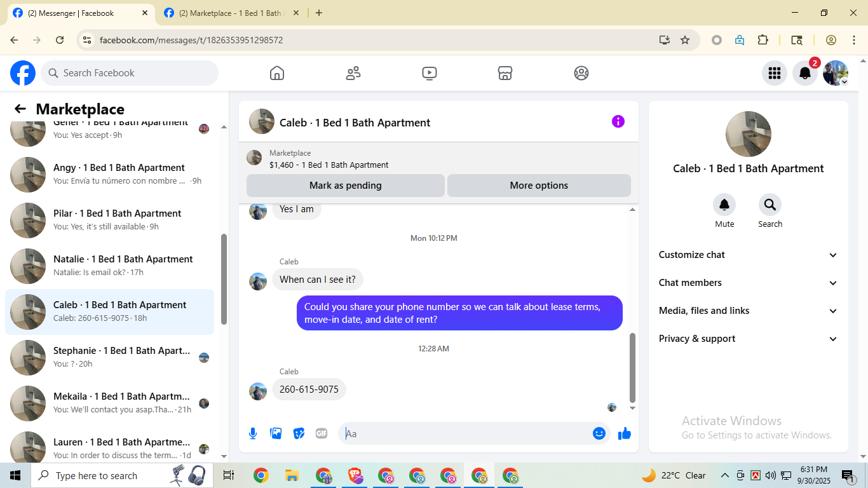Choose a GIF to send

pos(322,433)
